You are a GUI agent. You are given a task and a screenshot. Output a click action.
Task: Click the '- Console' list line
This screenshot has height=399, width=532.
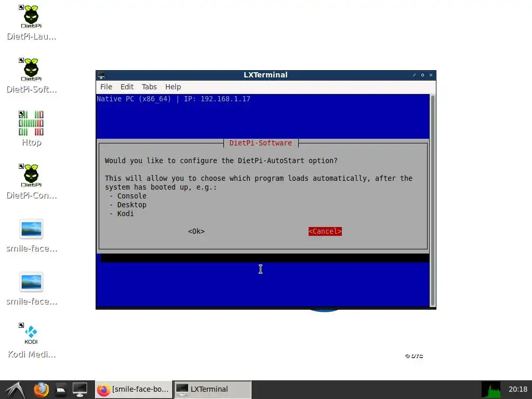pyautogui.click(x=128, y=196)
